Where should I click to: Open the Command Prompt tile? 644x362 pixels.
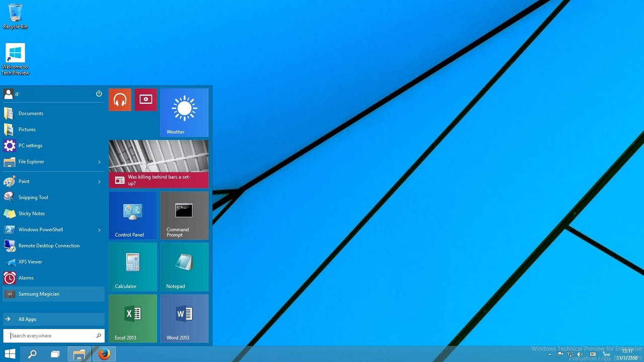tap(184, 215)
